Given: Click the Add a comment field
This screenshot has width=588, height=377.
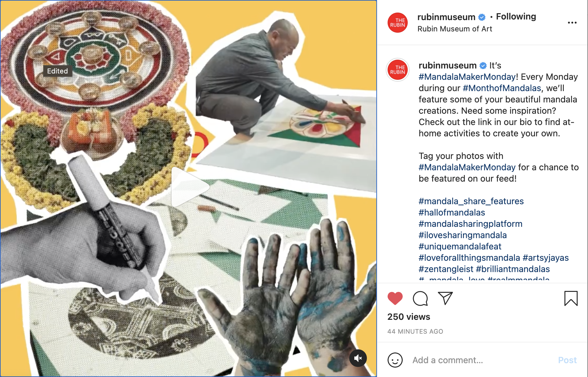Looking at the screenshot, I should tap(481, 360).
